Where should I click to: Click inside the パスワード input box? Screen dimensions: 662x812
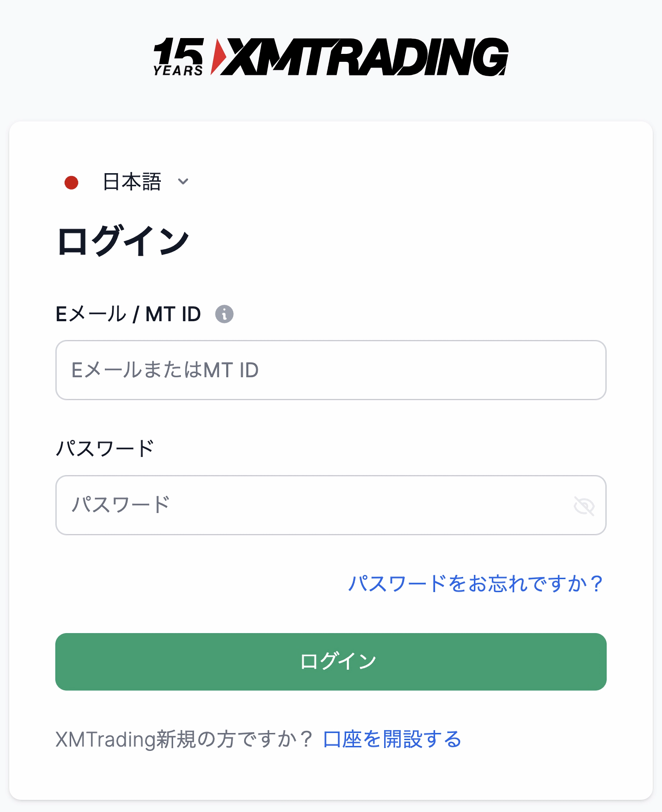coord(313,505)
